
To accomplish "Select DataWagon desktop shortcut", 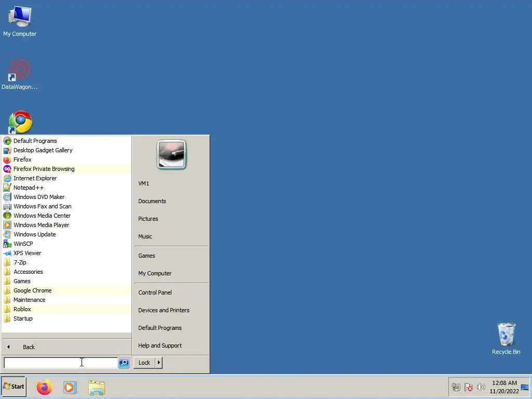I will coord(20,74).
